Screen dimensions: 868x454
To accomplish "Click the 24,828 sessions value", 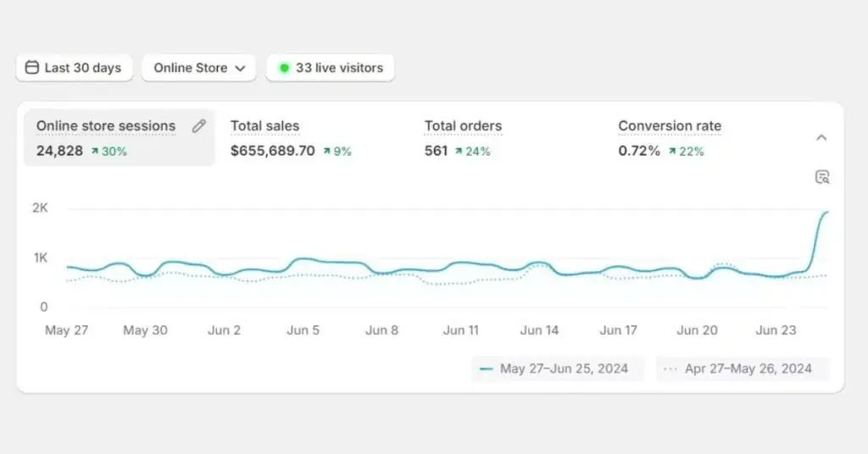I will pyautogui.click(x=60, y=151).
